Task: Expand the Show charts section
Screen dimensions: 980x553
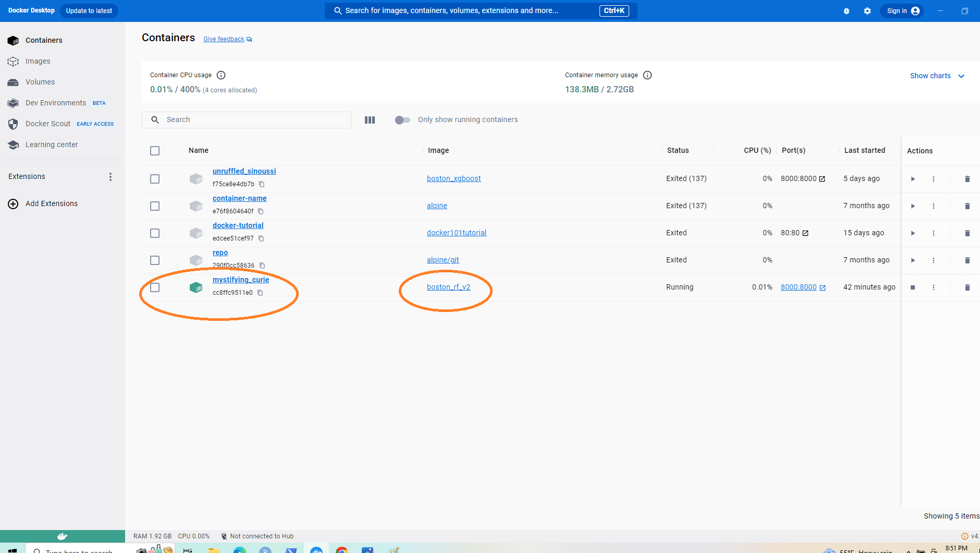Action: [937, 76]
